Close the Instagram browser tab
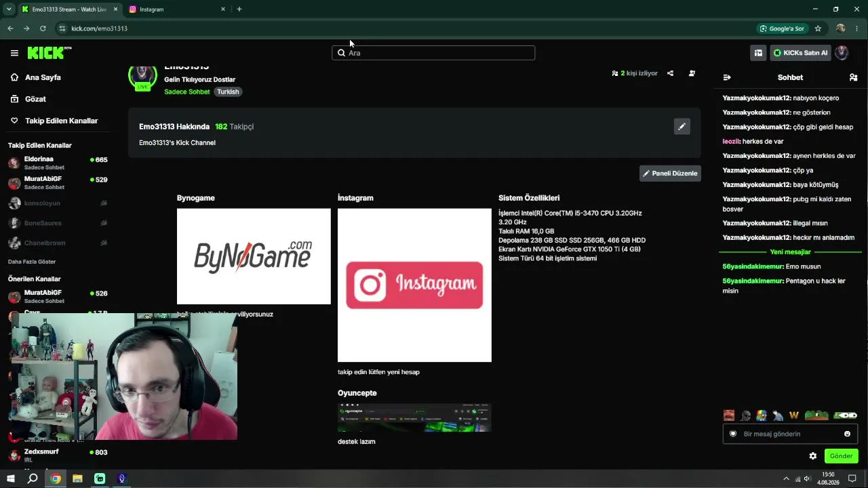 click(223, 9)
